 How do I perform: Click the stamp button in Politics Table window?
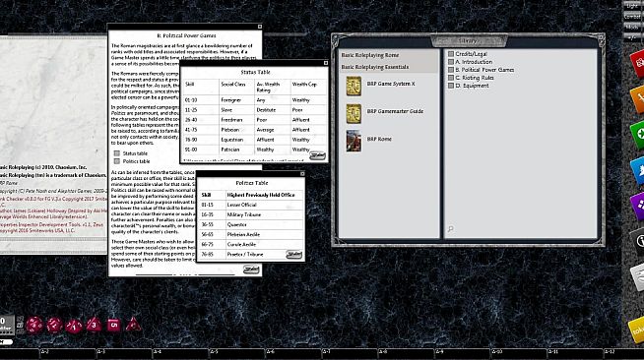294,254
